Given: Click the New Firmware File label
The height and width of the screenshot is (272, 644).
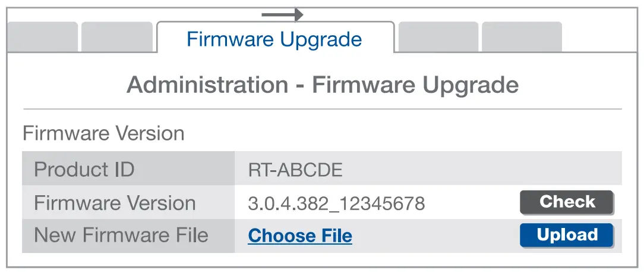Looking at the screenshot, I should coord(121,235).
